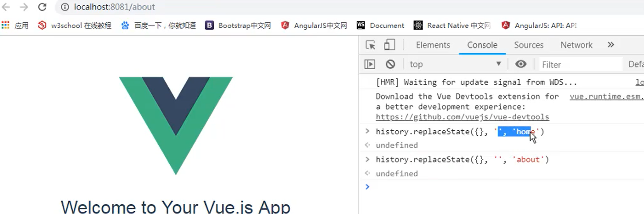644x214 pixels.
Task: Open the AngularJS: API bookmark
Action: (539, 26)
